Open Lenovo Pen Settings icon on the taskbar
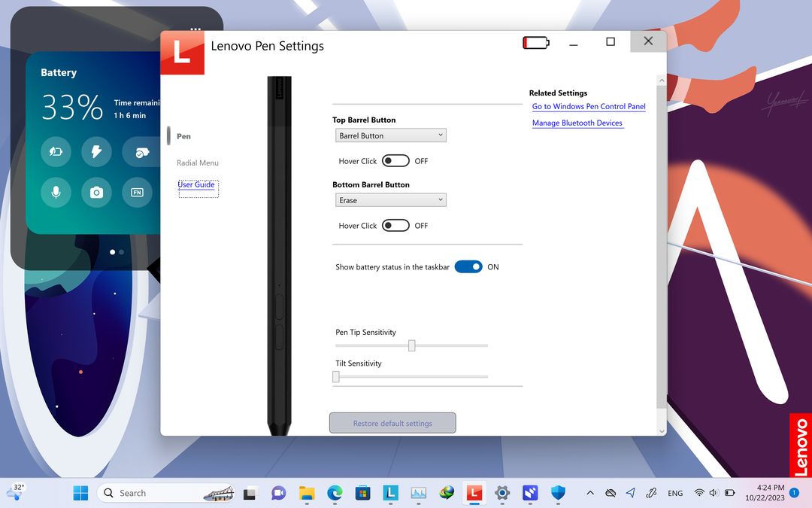 (474, 493)
